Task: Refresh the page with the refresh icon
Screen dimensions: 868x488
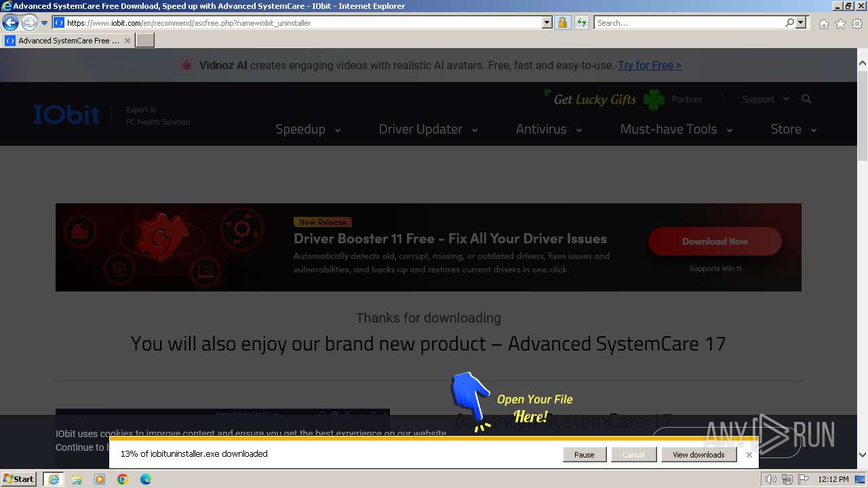Action: [x=581, y=22]
